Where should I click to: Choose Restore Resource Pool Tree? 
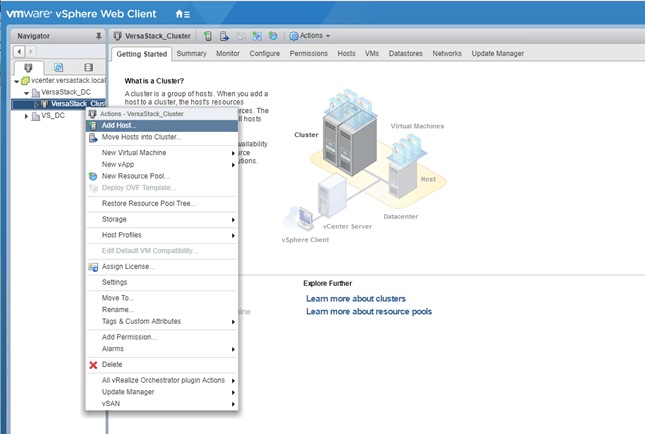[162, 204]
